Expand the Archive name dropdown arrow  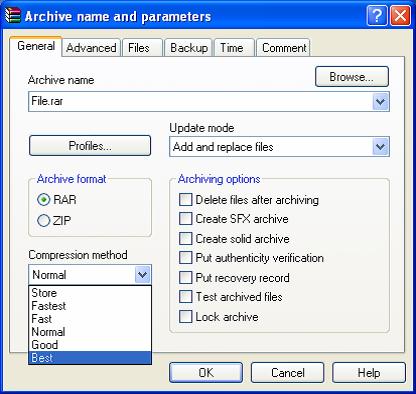coord(380,101)
